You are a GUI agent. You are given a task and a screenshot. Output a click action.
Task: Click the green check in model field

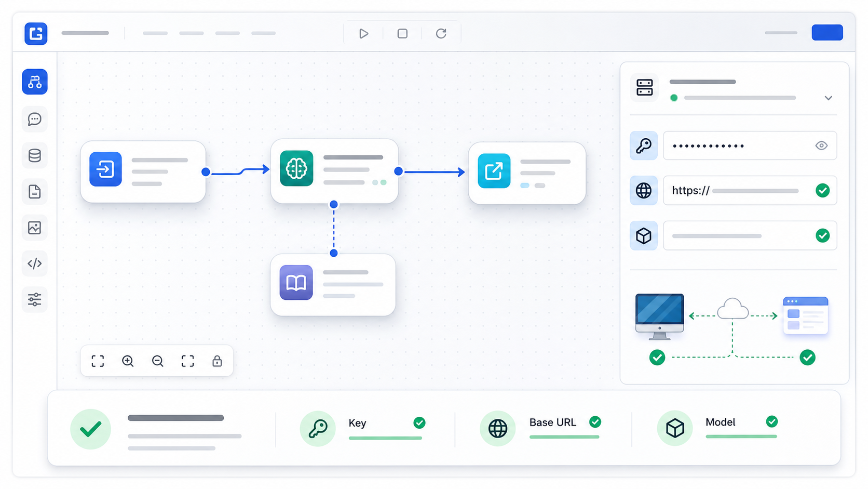(823, 236)
